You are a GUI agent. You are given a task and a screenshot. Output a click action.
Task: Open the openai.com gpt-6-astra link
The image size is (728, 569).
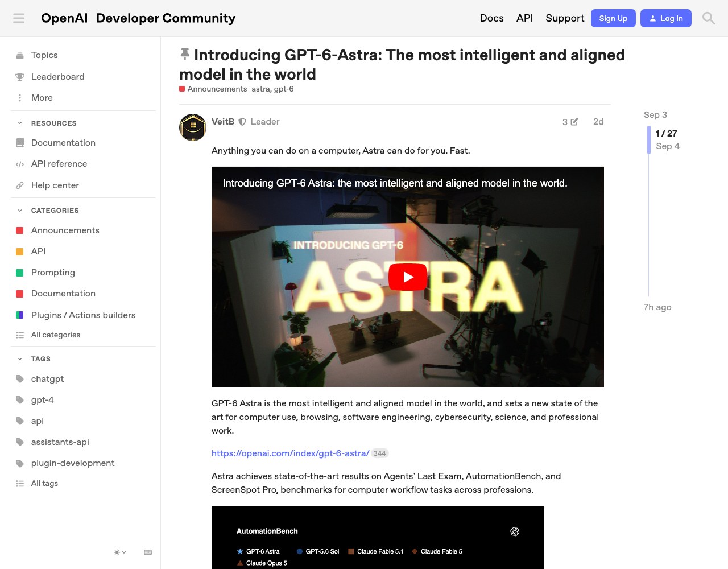(x=290, y=453)
